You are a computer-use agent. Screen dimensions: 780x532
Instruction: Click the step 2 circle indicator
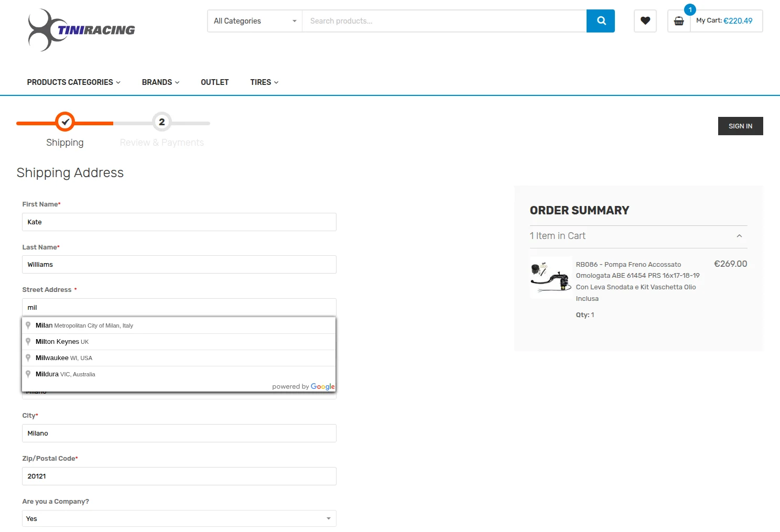tap(162, 122)
